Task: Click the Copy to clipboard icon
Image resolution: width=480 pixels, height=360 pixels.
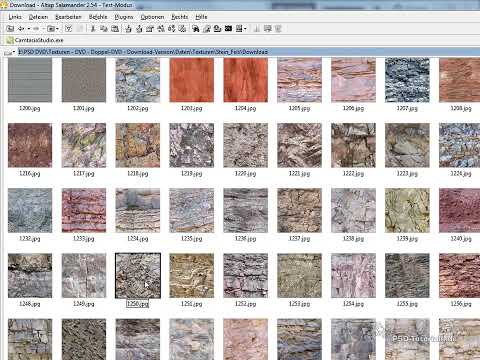Action: pos(104,29)
